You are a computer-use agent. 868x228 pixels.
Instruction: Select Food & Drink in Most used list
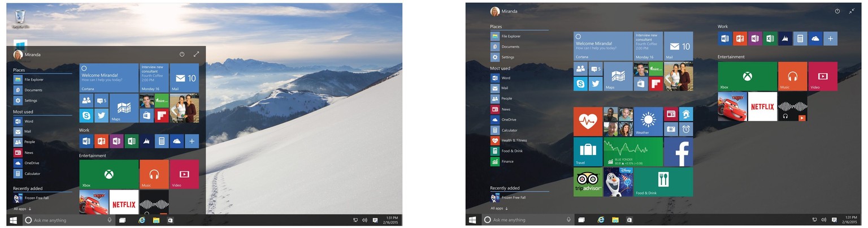tap(512, 151)
